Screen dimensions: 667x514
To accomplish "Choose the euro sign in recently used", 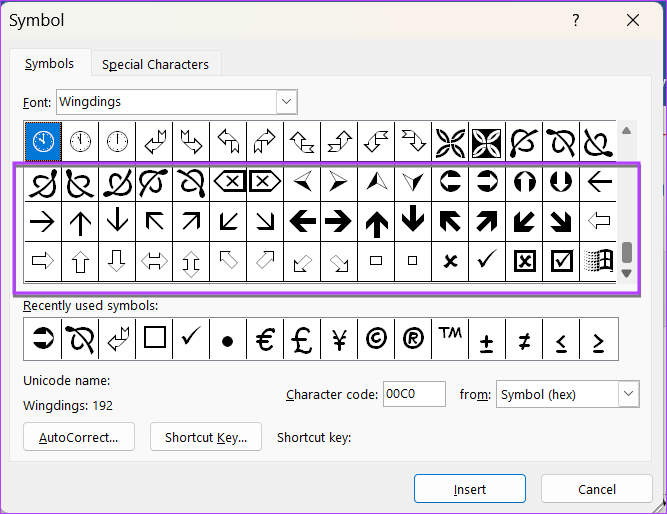I will pos(265,340).
